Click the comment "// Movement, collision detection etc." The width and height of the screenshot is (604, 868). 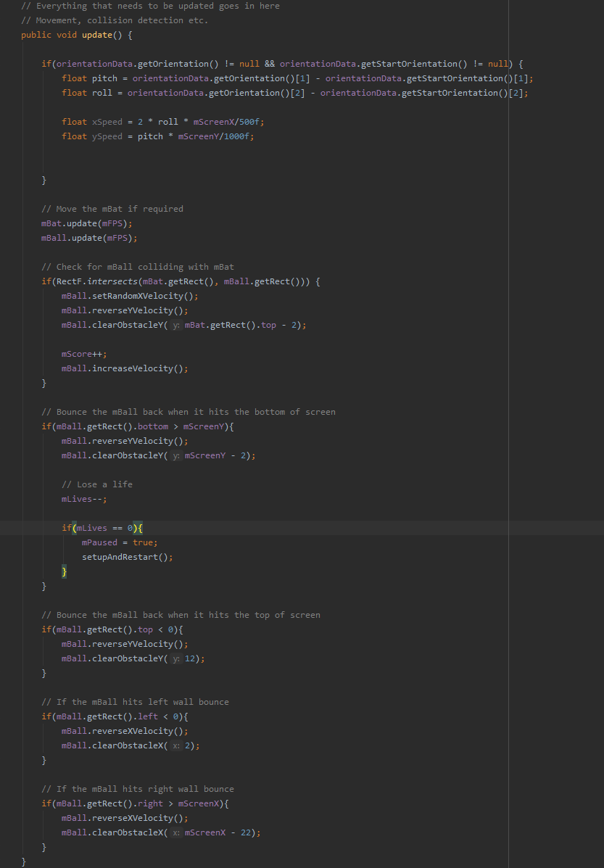click(x=115, y=20)
